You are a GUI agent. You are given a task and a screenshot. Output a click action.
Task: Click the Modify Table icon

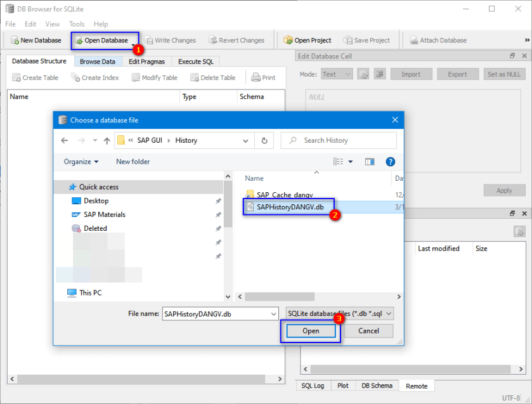152,77
